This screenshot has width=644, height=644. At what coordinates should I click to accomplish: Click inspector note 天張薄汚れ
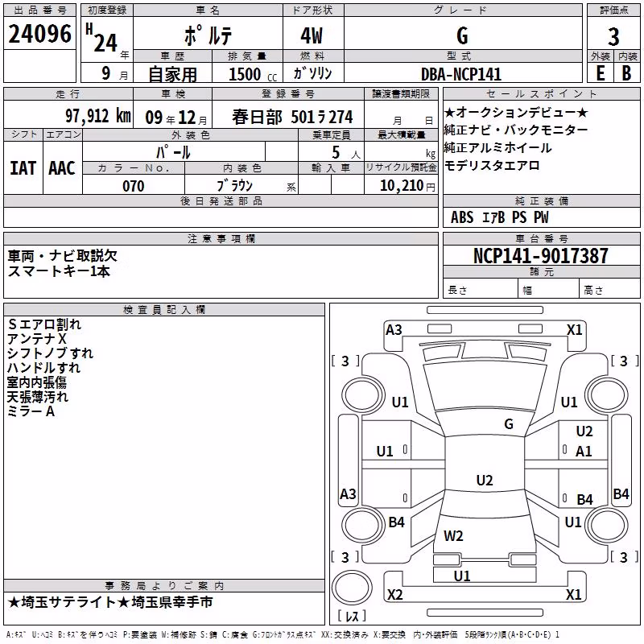click(37, 397)
